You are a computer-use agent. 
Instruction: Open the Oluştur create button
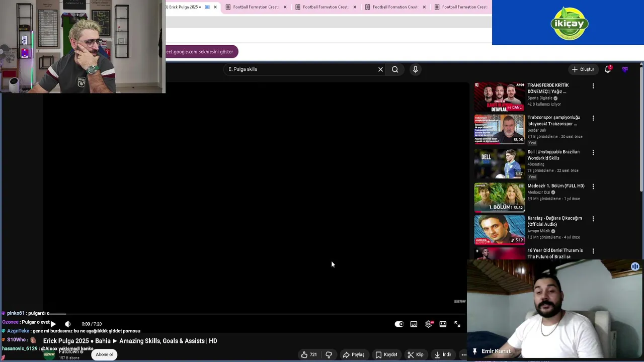coord(583,69)
